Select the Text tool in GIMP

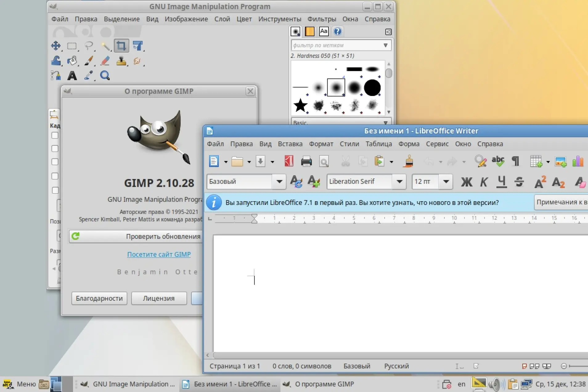(x=72, y=76)
